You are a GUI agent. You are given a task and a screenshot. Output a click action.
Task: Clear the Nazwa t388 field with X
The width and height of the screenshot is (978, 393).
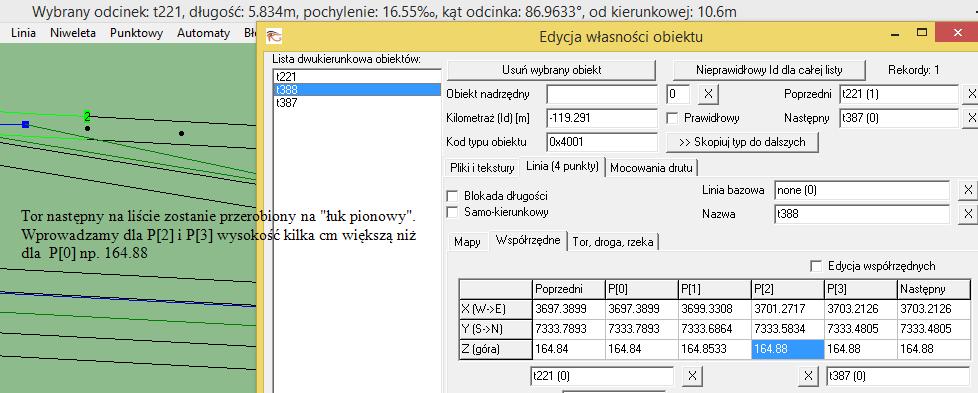967,214
